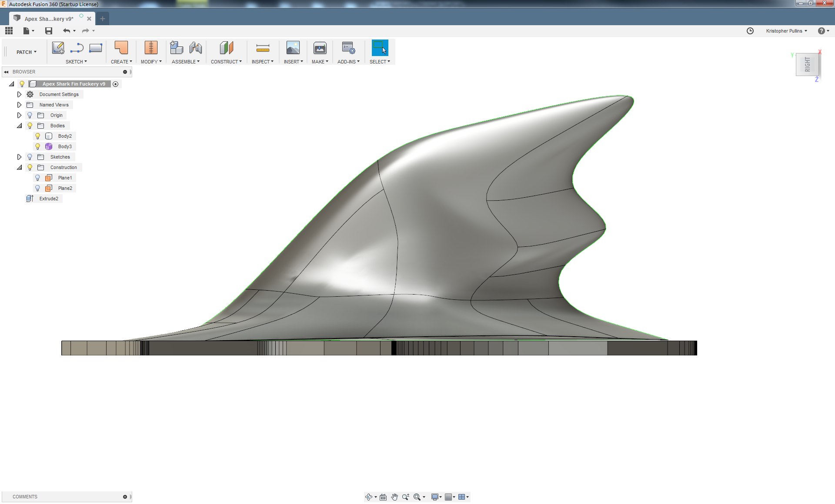The width and height of the screenshot is (835, 504).
Task: Click the Zoom Window fit icon
Action: (417, 497)
